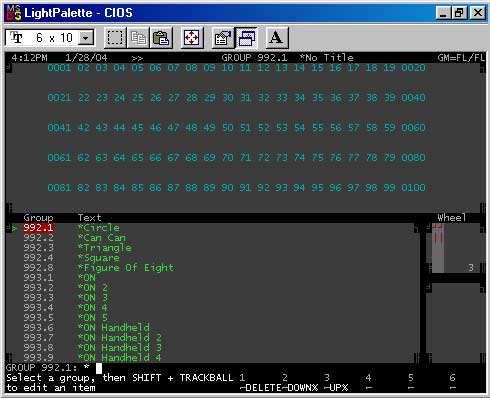The image size is (490, 398).
Task: Click the 4:12PM clock display
Action: point(29,58)
